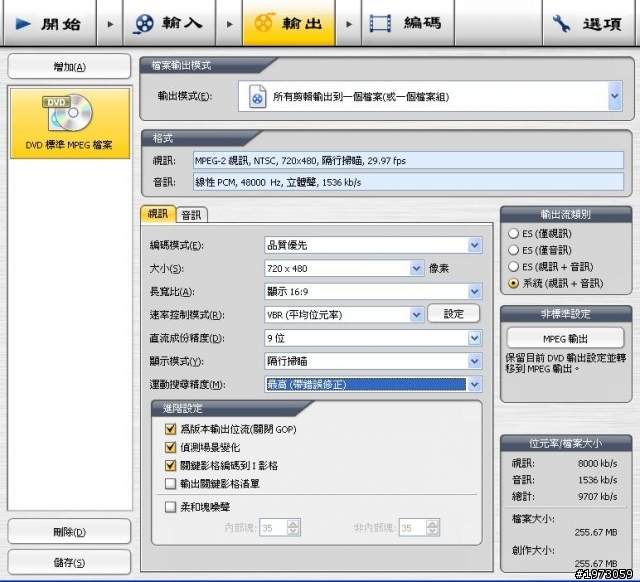Click the 音訊 format field 線性 PCM
This screenshot has height=582, width=640.
pyautogui.click(x=408, y=182)
